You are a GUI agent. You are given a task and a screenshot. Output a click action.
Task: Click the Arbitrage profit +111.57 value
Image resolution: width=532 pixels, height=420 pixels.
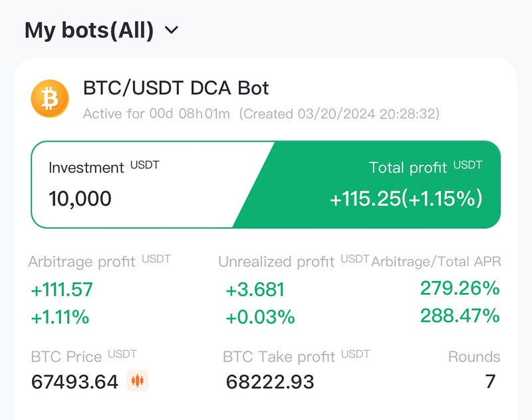(62, 290)
